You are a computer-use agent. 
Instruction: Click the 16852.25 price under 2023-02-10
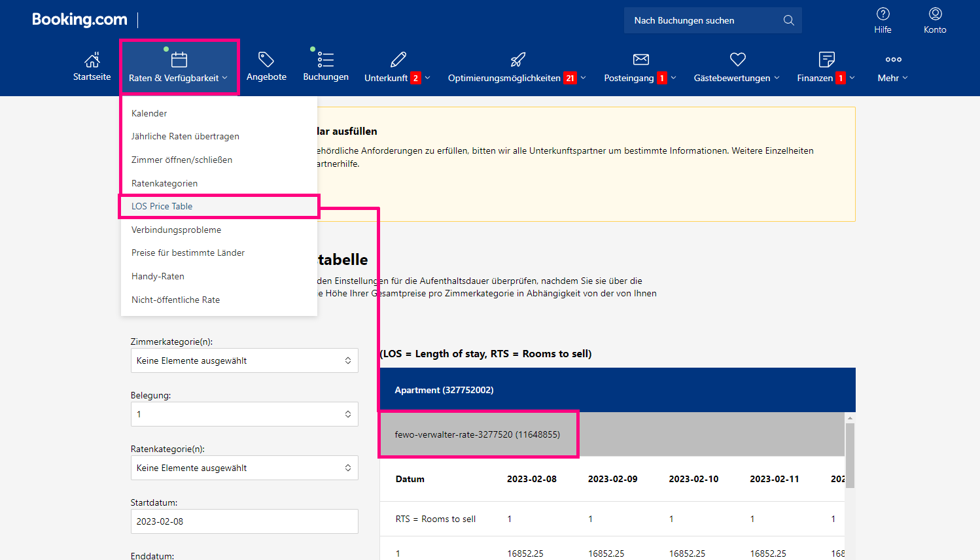coord(687,553)
